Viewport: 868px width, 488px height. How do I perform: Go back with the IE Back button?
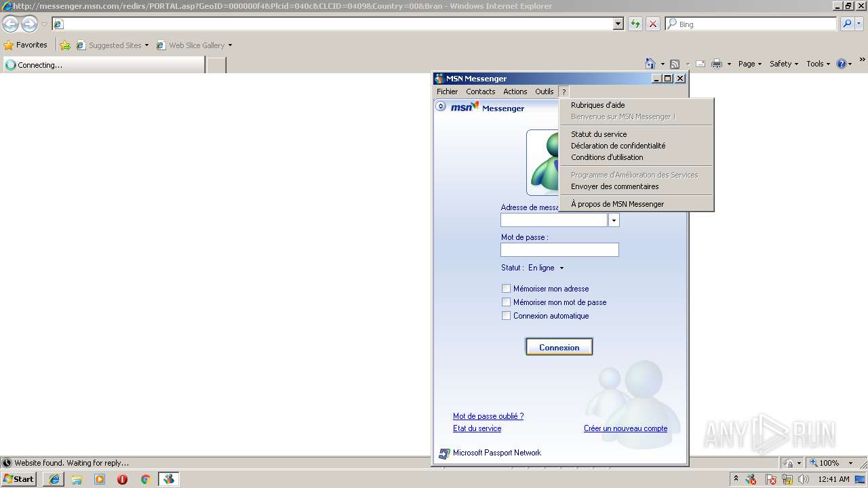10,24
